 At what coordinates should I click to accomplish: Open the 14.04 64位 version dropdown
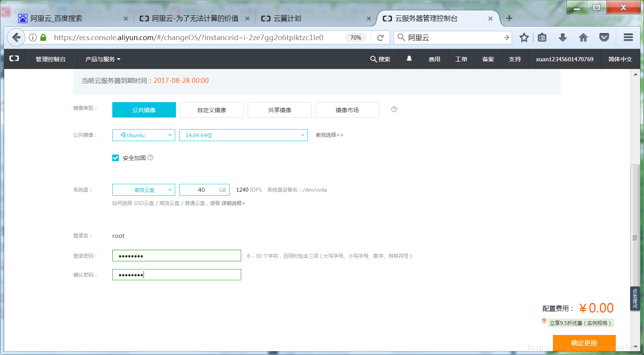click(x=243, y=135)
